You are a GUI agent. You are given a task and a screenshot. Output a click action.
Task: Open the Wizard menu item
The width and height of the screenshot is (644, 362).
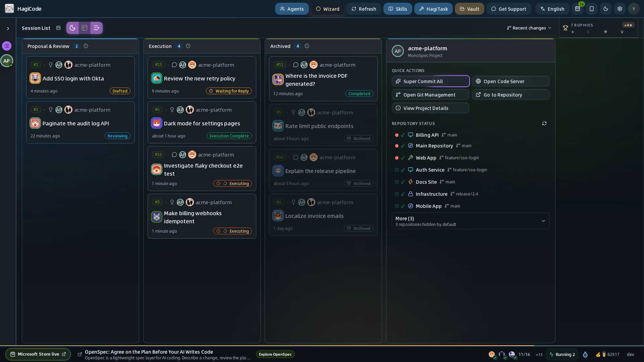tap(327, 9)
